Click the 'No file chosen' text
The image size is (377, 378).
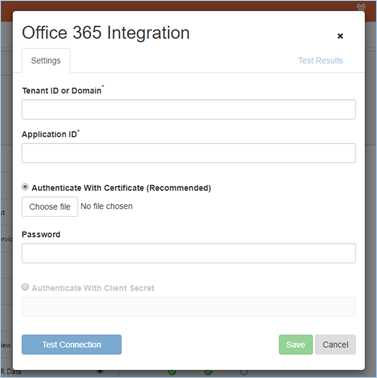[107, 206]
